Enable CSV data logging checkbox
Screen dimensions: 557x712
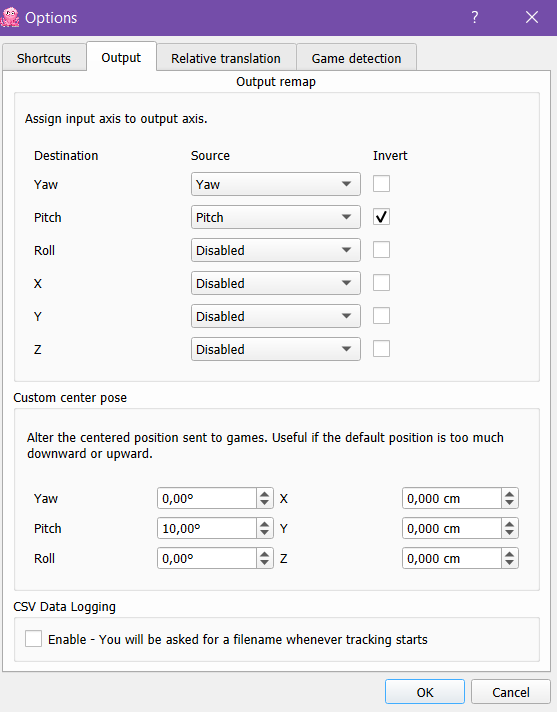click(34, 638)
